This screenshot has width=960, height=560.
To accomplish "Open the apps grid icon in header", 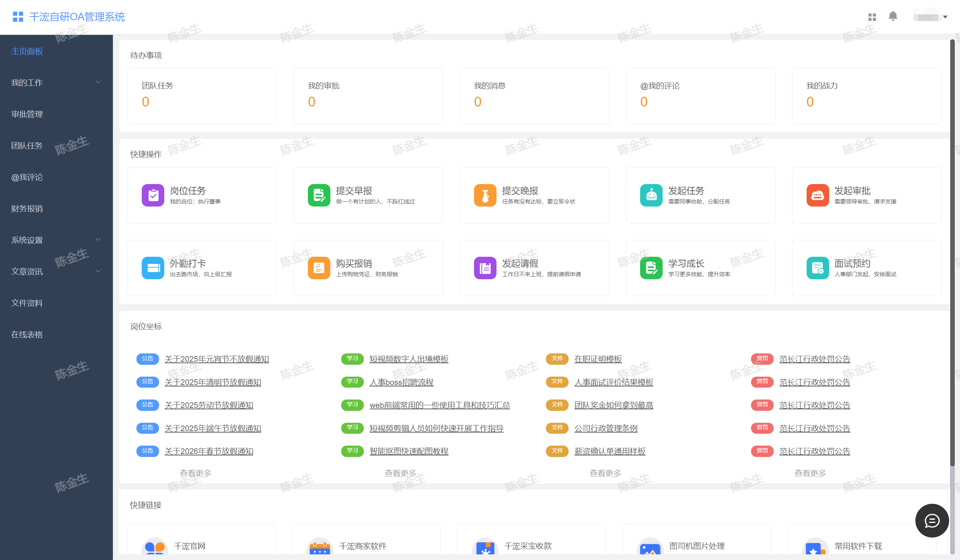I will tap(872, 17).
